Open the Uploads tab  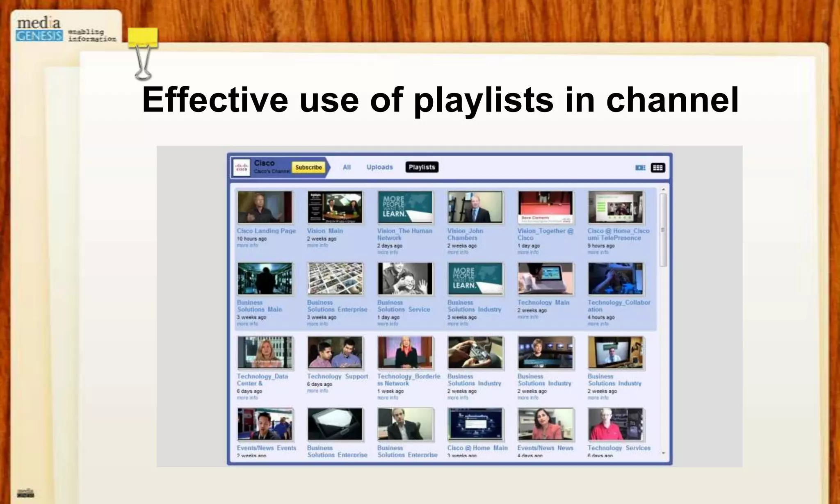click(379, 167)
